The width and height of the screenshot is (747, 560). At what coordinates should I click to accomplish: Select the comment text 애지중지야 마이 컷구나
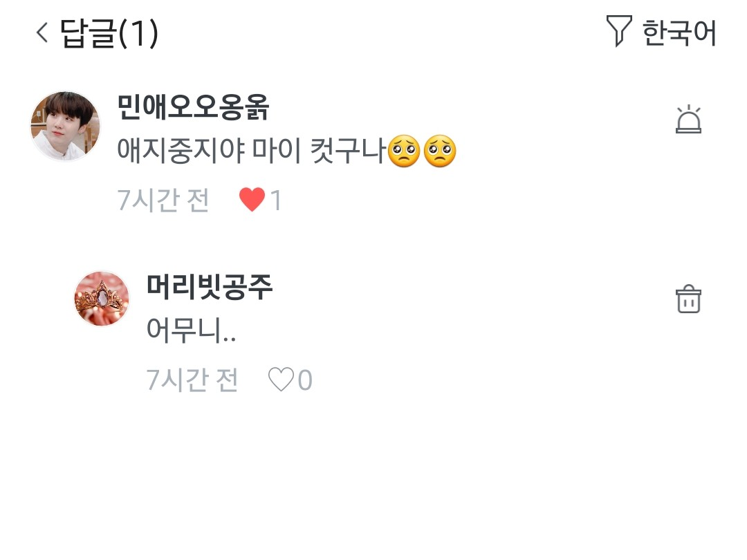coord(251,150)
